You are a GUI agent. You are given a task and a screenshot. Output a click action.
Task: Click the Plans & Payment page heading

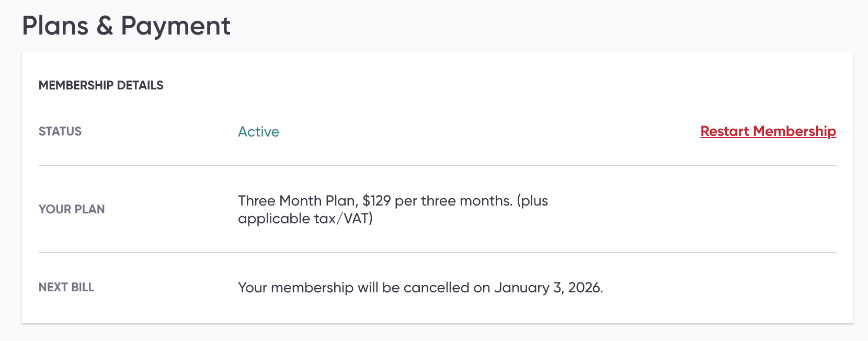coord(126,26)
